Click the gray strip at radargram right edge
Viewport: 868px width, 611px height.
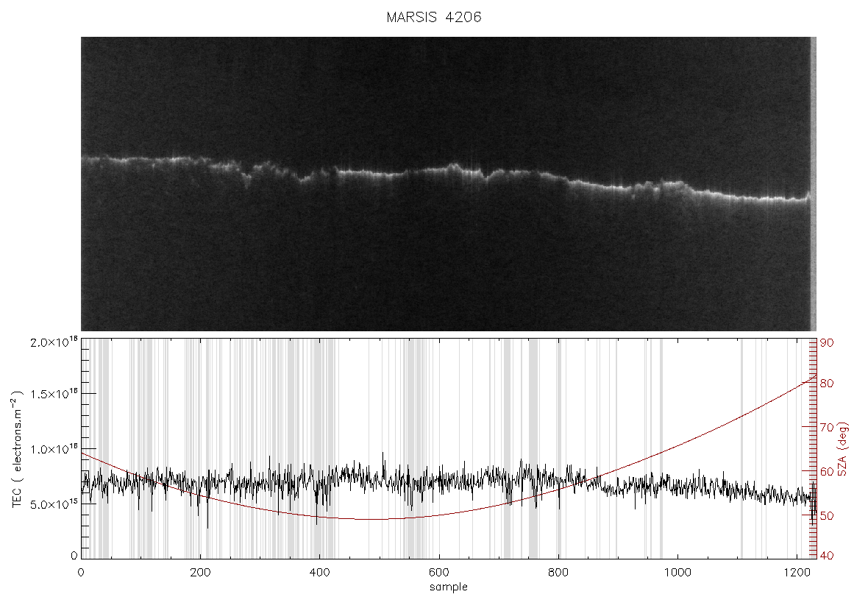pyautogui.click(x=813, y=184)
